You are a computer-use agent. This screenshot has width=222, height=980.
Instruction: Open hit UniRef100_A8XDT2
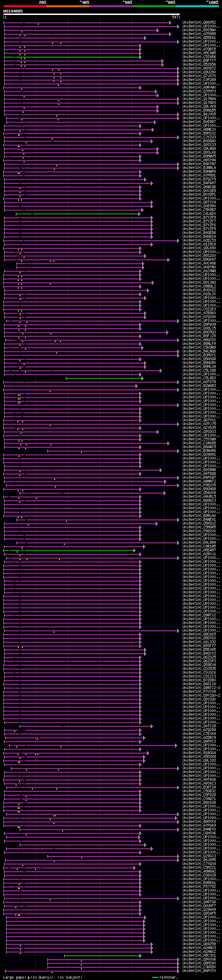199,68
